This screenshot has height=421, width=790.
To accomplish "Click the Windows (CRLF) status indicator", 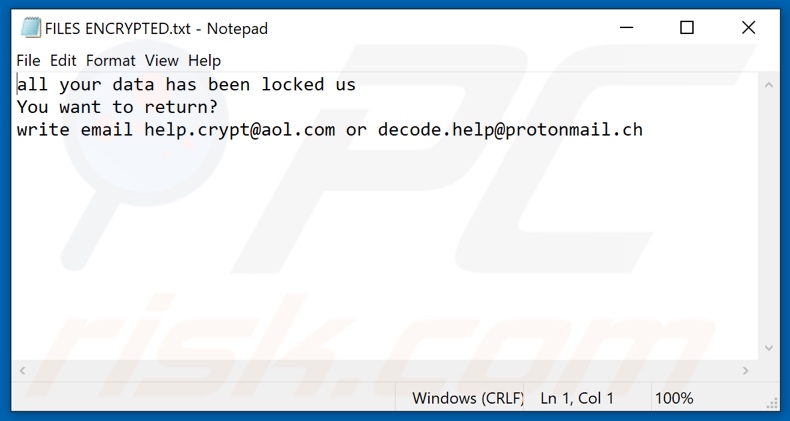I will pos(468,398).
